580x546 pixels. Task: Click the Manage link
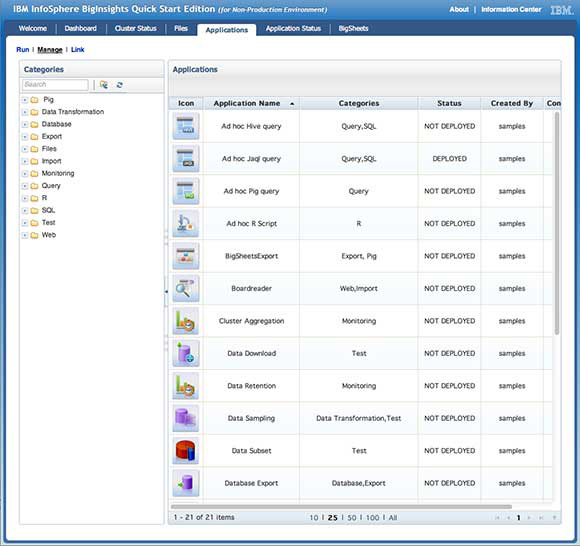point(50,50)
